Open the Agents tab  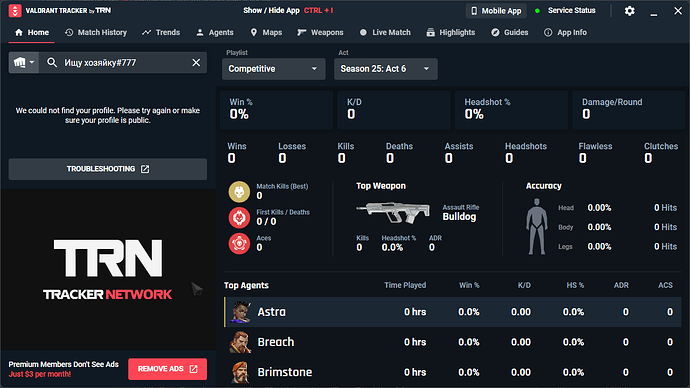pos(215,33)
